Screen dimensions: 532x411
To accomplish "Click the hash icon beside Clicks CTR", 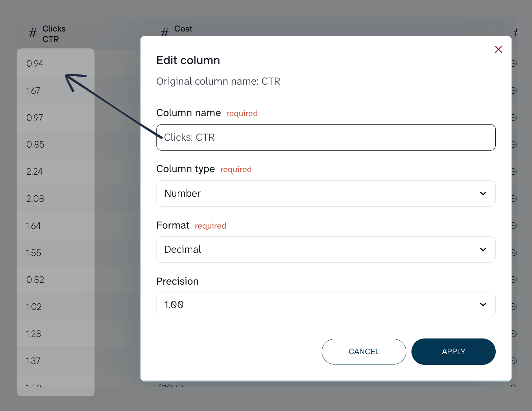I will [x=33, y=33].
